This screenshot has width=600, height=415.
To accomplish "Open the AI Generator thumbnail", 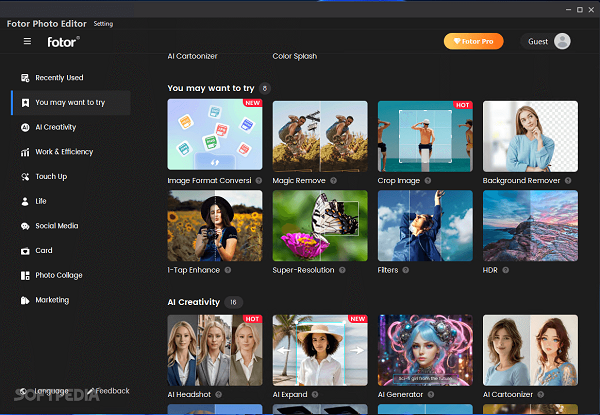I will pos(425,350).
